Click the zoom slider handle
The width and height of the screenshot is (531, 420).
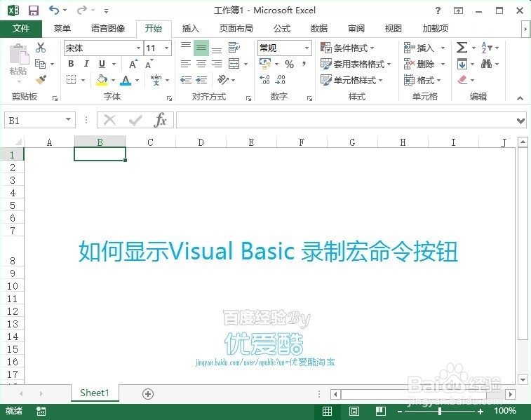(x=440, y=411)
